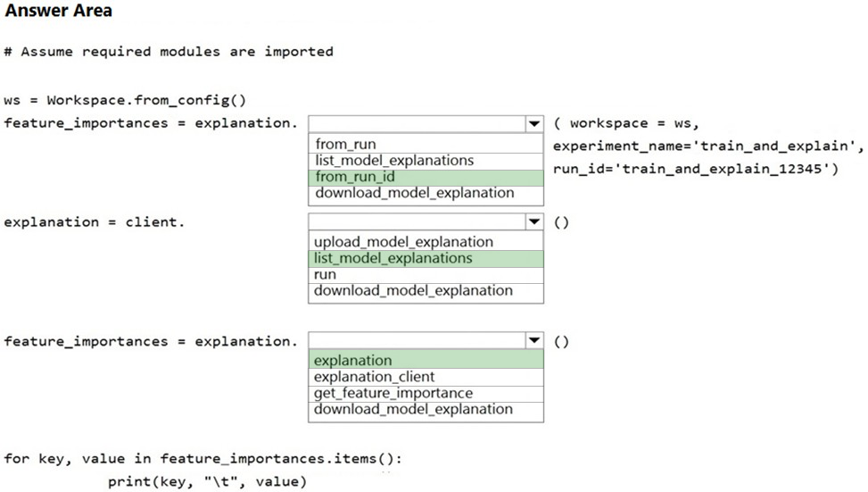Click the empty combo box after client.
This screenshot has height=492, width=868.
tap(417, 221)
